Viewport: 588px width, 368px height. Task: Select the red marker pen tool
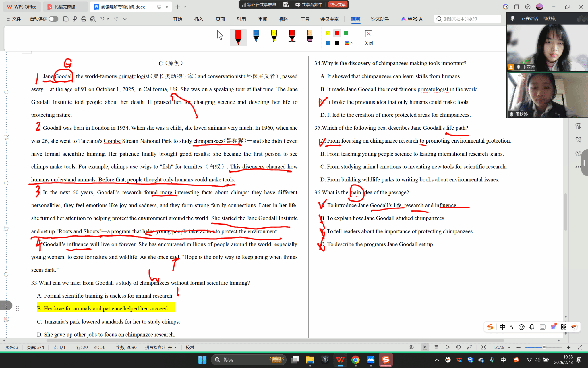(238, 37)
